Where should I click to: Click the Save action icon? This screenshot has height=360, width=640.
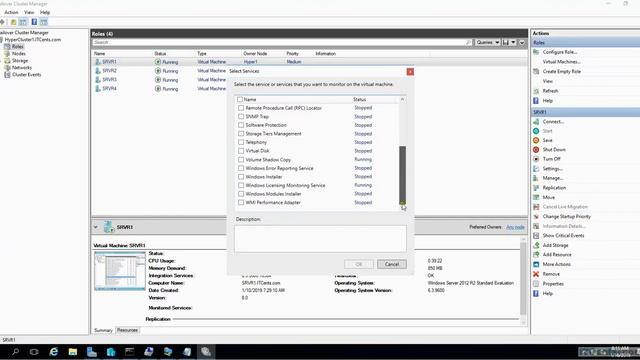point(536,140)
